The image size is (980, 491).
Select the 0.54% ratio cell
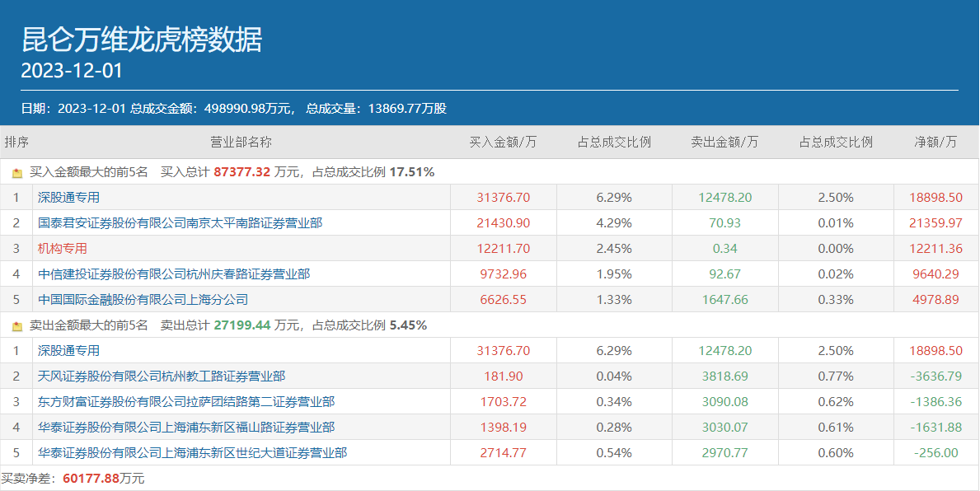(614, 453)
